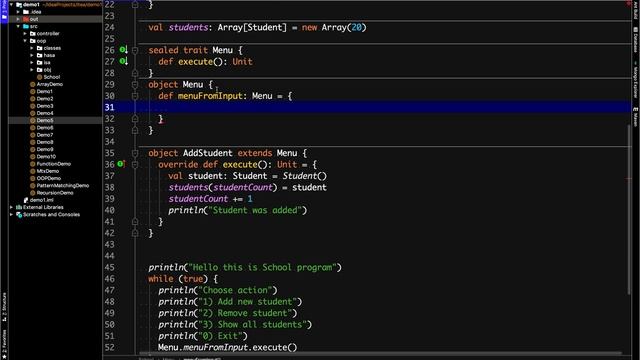Expand the out folder arrow
640x360 pixels.
pos(18,19)
